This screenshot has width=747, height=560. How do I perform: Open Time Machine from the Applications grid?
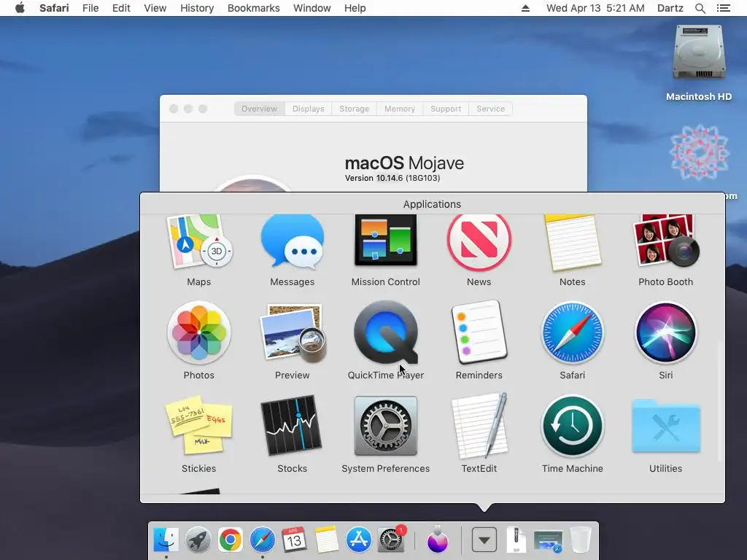click(x=572, y=426)
